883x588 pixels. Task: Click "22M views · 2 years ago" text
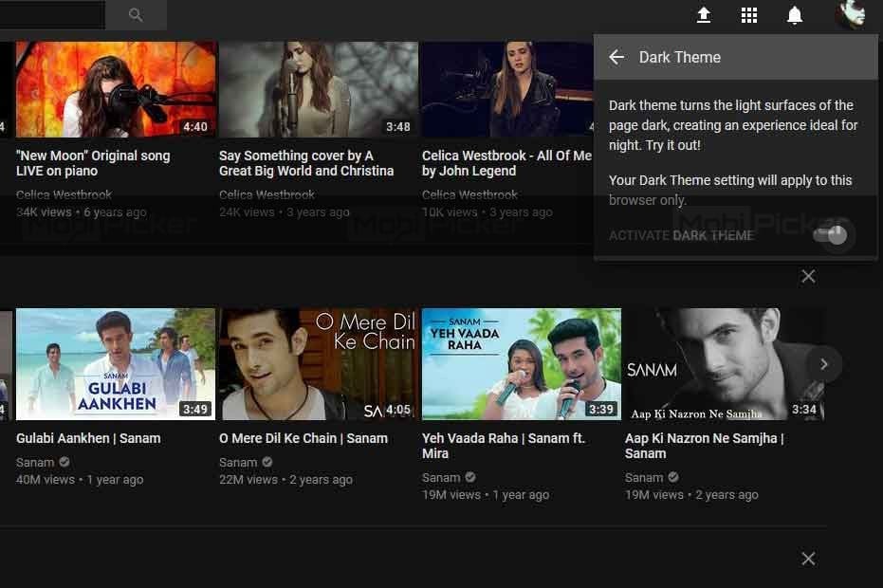[285, 480]
